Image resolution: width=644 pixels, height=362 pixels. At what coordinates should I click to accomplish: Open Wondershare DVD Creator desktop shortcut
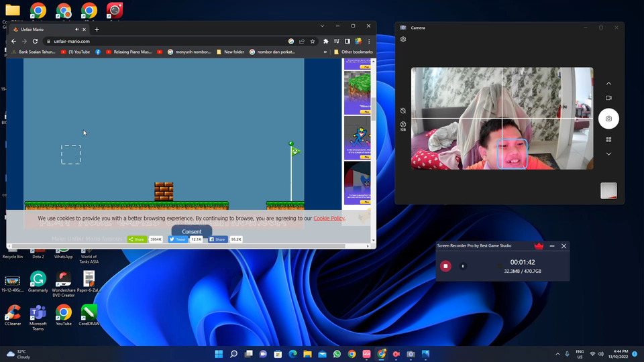pyautogui.click(x=63, y=284)
